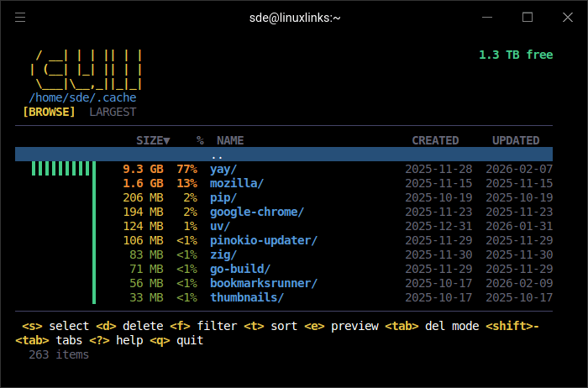Click the 1% percentage for uv/
Viewport: 588px width, 388px height.
pos(191,226)
